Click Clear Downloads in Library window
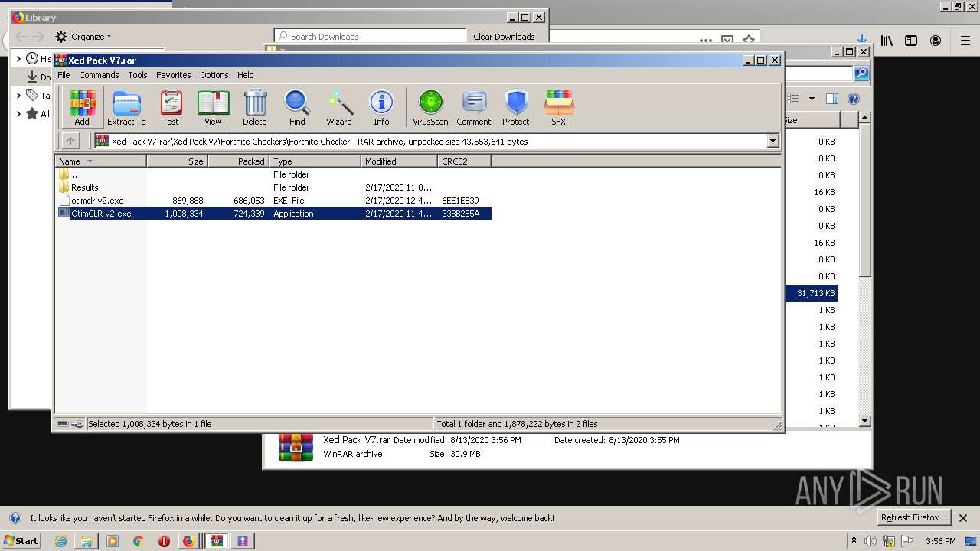The height and width of the screenshot is (551, 980). coord(504,36)
